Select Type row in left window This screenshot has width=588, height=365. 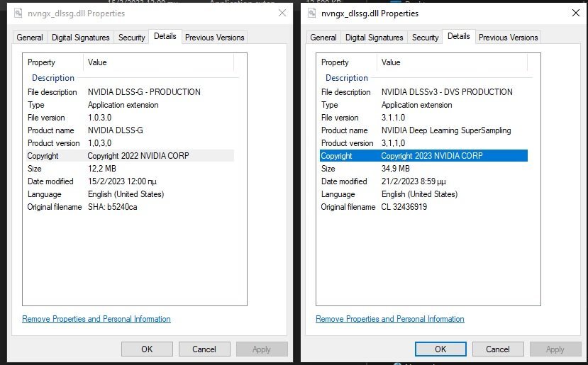click(x=130, y=105)
